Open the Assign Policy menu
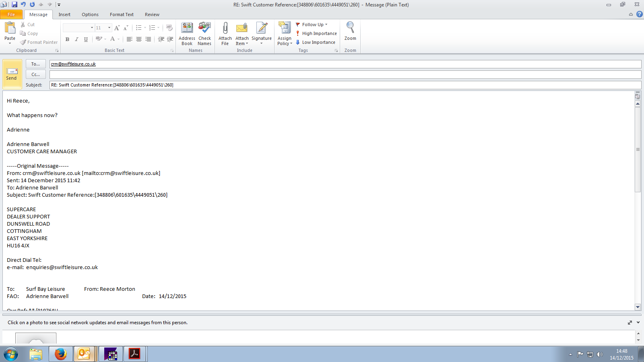Screen dimensions: 644x362 pyautogui.click(x=285, y=34)
